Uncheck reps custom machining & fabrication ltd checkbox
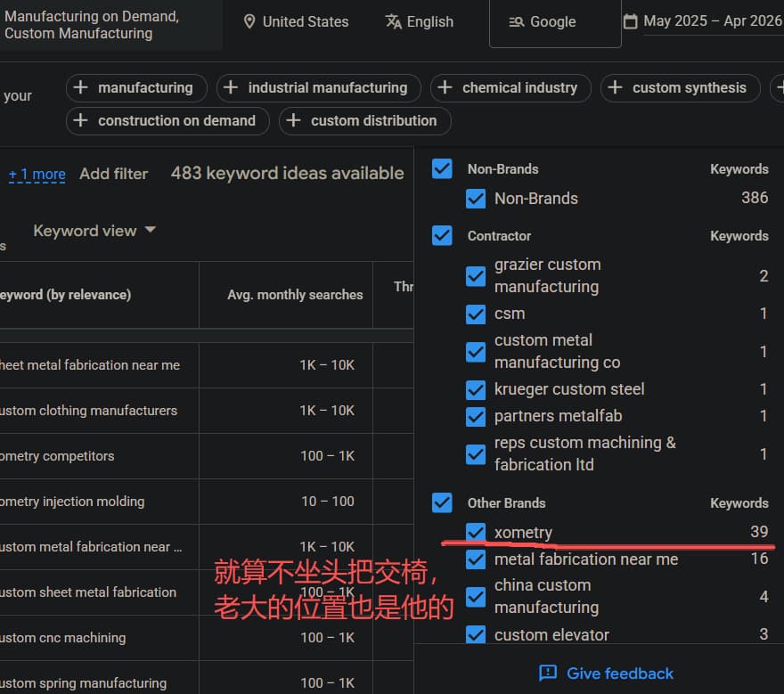This screenshot has height=694, width=784. (x=476, y=454)
